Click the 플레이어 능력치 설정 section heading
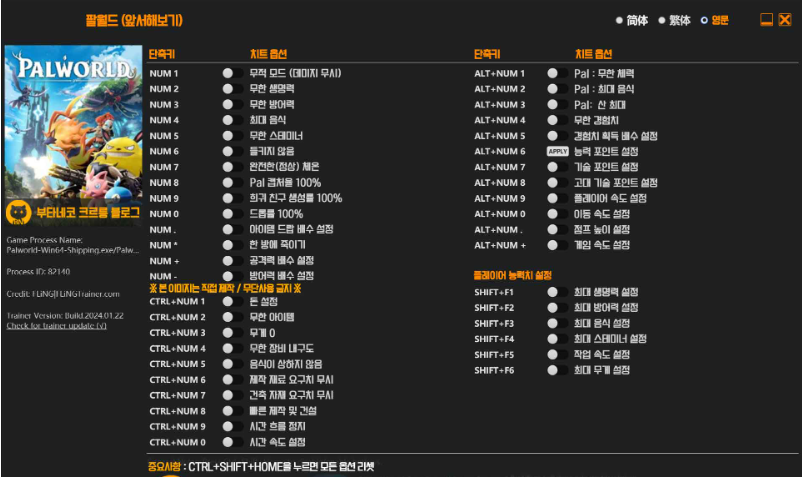802x477 pixels. [x=513, y=276]
